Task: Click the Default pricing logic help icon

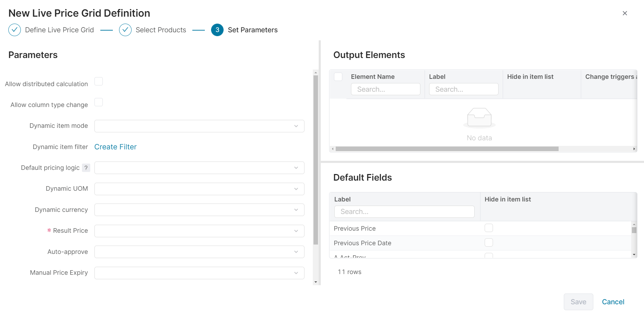Action: [86, 168]
